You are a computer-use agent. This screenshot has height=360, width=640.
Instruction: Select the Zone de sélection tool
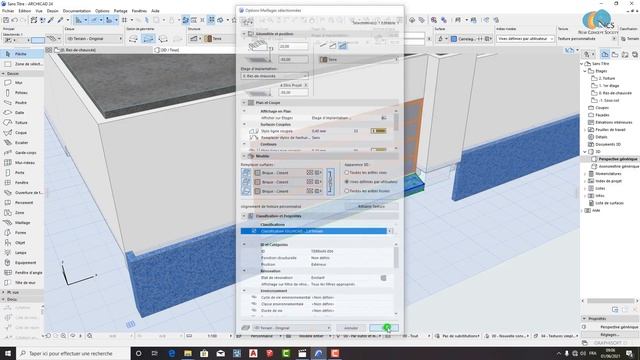[22, 64]
